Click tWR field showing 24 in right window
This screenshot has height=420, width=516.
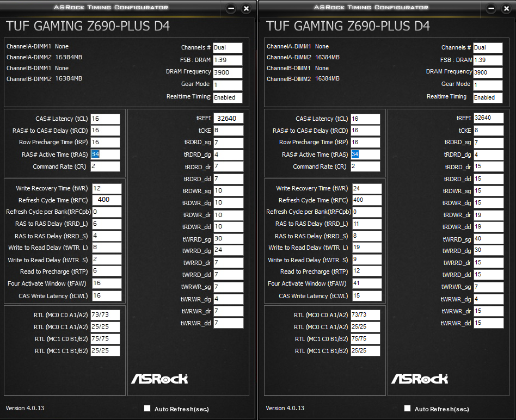click(367, 188)
